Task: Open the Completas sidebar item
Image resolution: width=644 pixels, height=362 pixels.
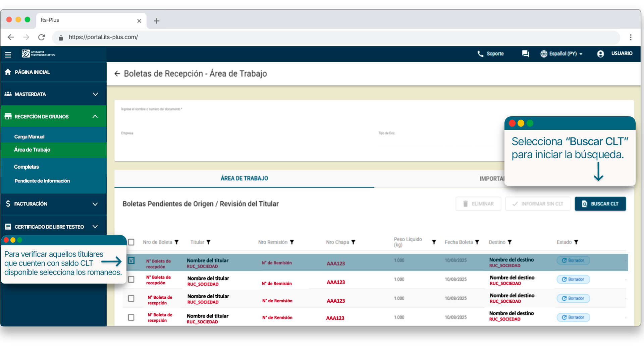Action: 26,167
